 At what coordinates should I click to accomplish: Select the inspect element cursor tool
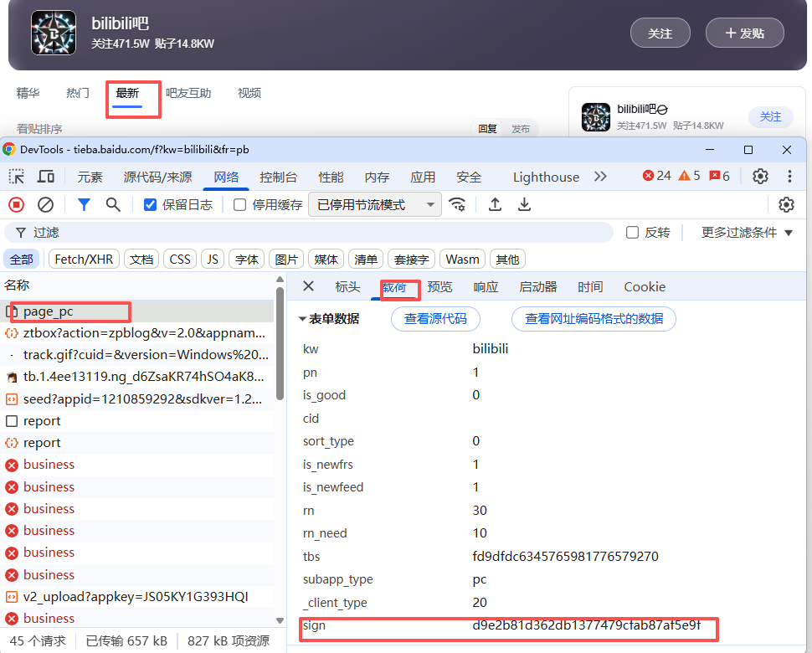coord(15,176)
